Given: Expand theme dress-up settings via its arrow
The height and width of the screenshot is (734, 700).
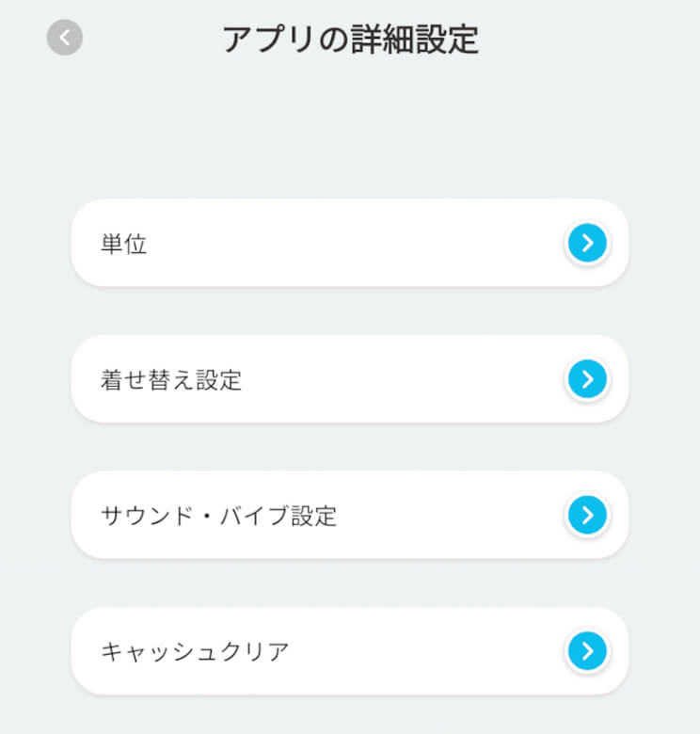Looking at the screenshot, I should 587,379.
